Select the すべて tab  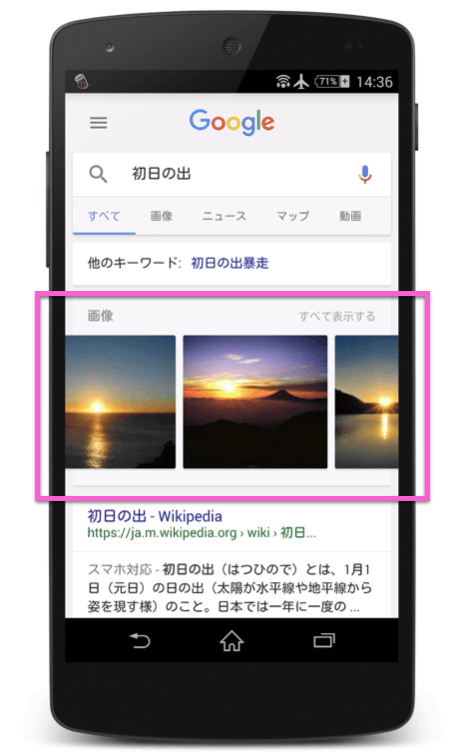point(104,216)
